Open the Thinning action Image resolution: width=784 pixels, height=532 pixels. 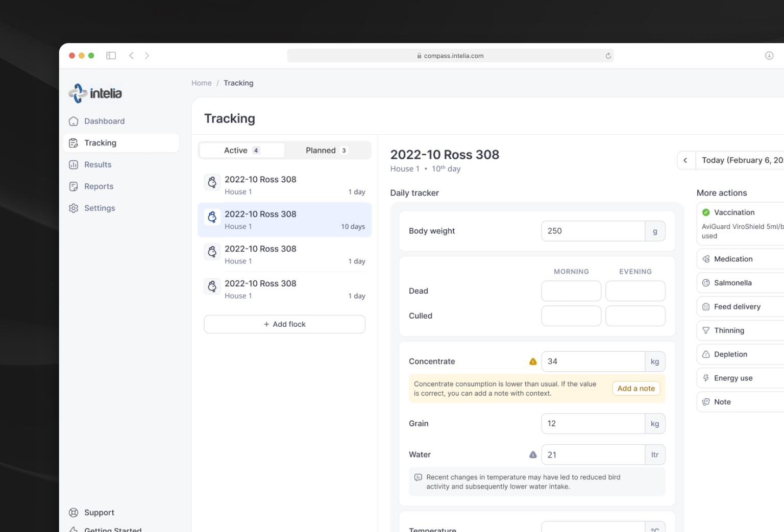tap(706, 330)
